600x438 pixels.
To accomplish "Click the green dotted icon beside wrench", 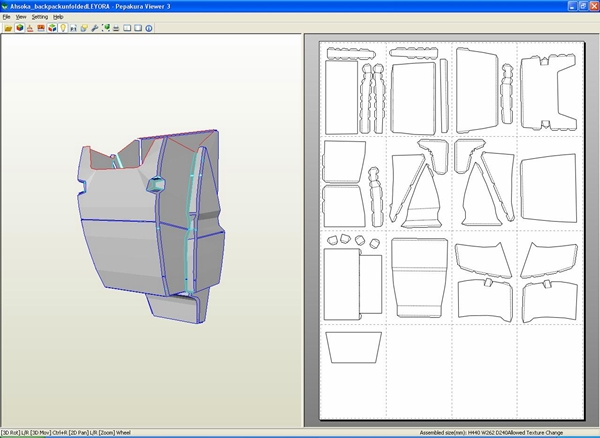I will point(106,28).
